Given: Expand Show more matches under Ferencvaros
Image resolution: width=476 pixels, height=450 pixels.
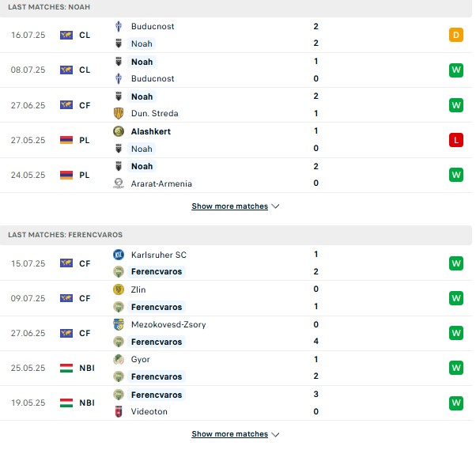Looking at the screenshot, I should (230, 434).
